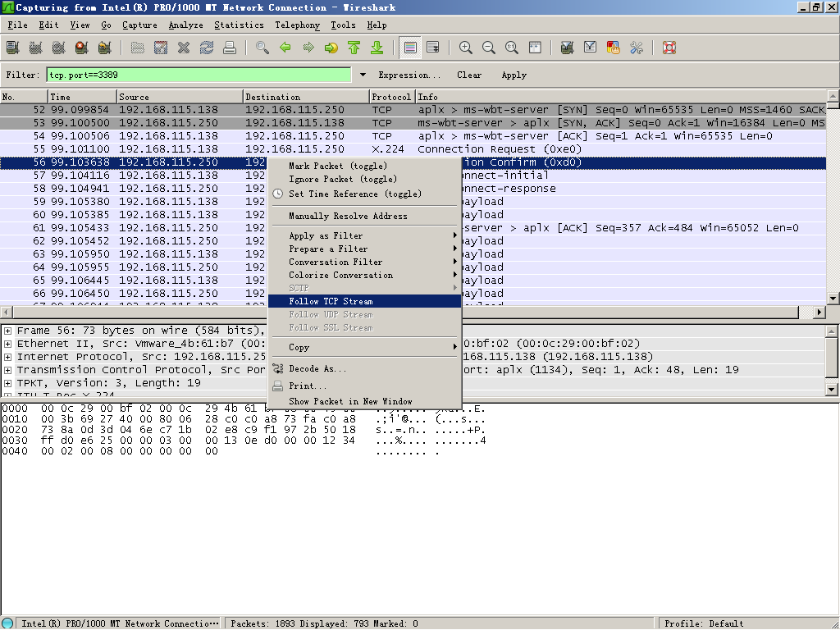840x630 pixels.
Task: Open the Help lifebuoy icon
Action: 669,48
